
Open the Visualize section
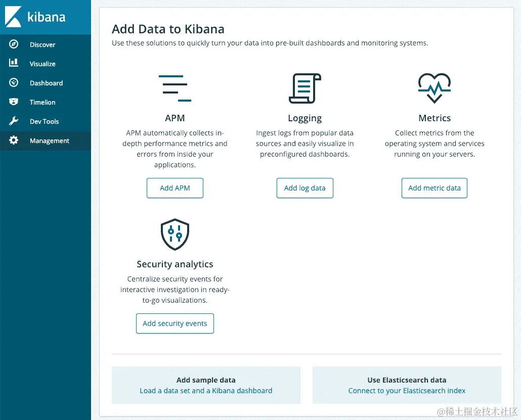46,64
